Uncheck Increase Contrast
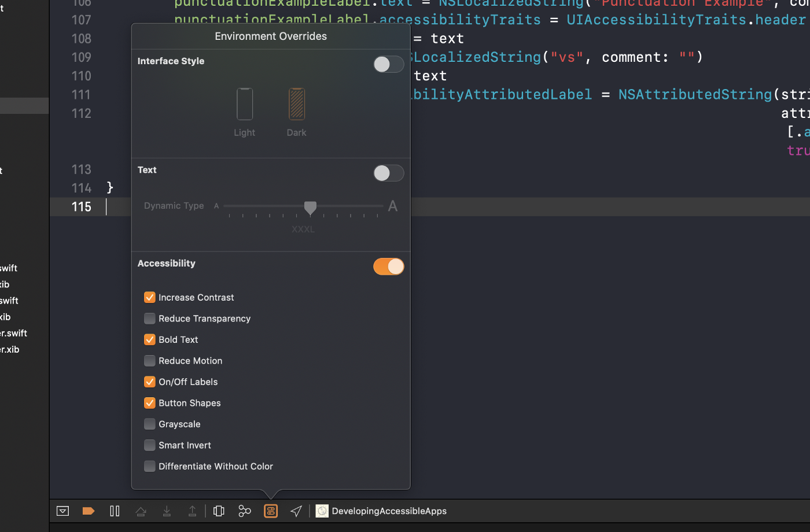The width and height of the screenshot is (810, 532). coord(150,297)
